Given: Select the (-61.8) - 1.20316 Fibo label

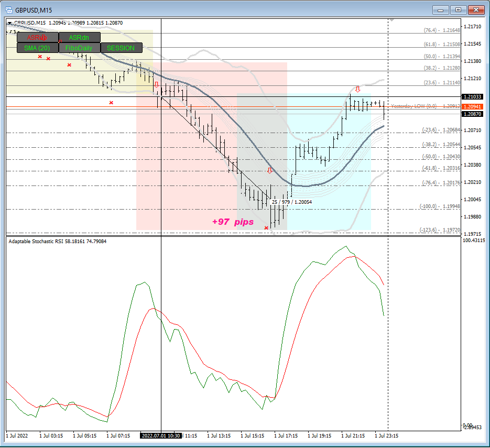Looking at the screenshot, I should tap(441, 168).
